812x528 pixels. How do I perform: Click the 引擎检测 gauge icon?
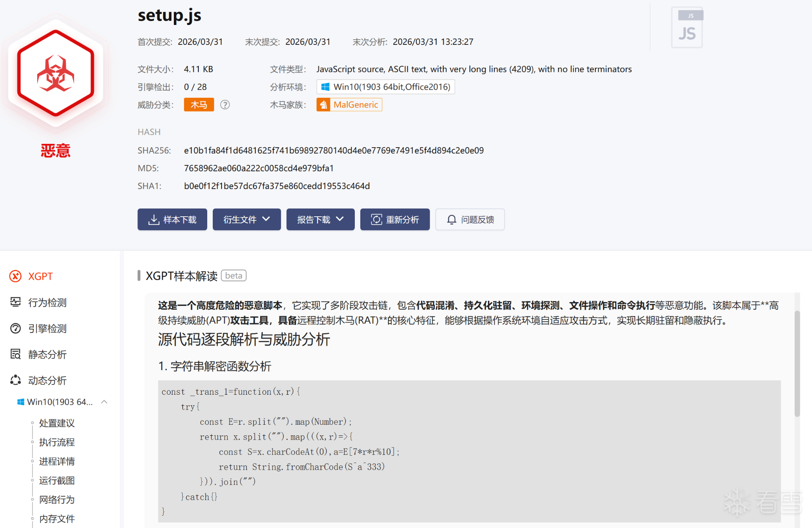click(16, 328)
